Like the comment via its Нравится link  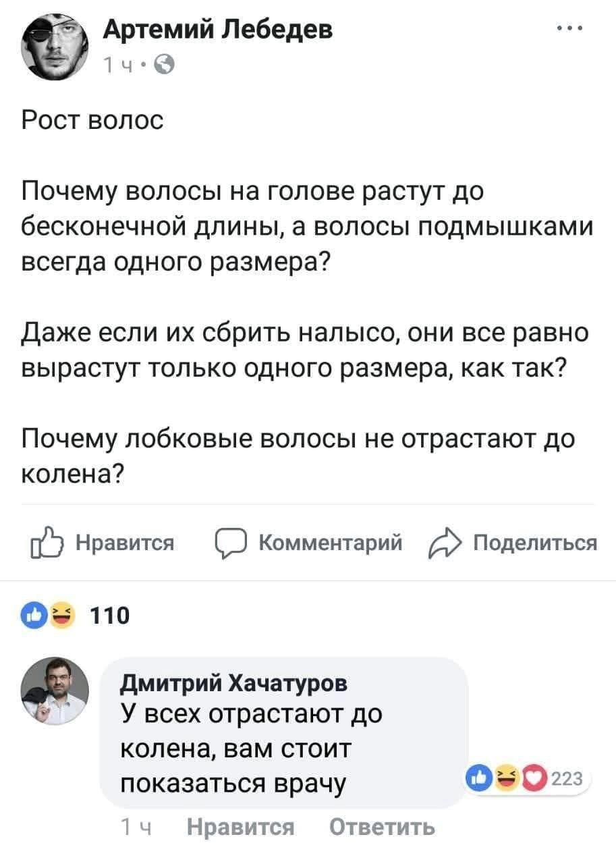click(x=240, y=828)
